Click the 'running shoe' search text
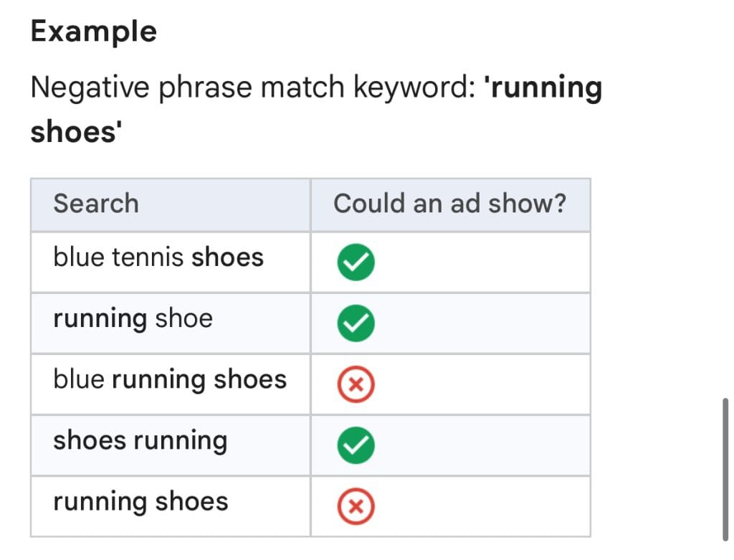The image size is (734, 560). [133, 318]
